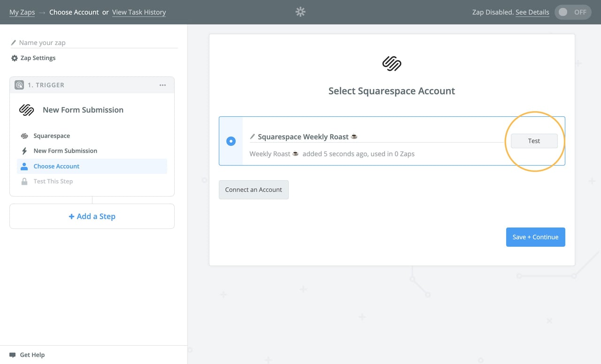The width and height of the screenshot is (601, 364).
Task: Navigate back to My Zaps
Action: pos(22,12)
